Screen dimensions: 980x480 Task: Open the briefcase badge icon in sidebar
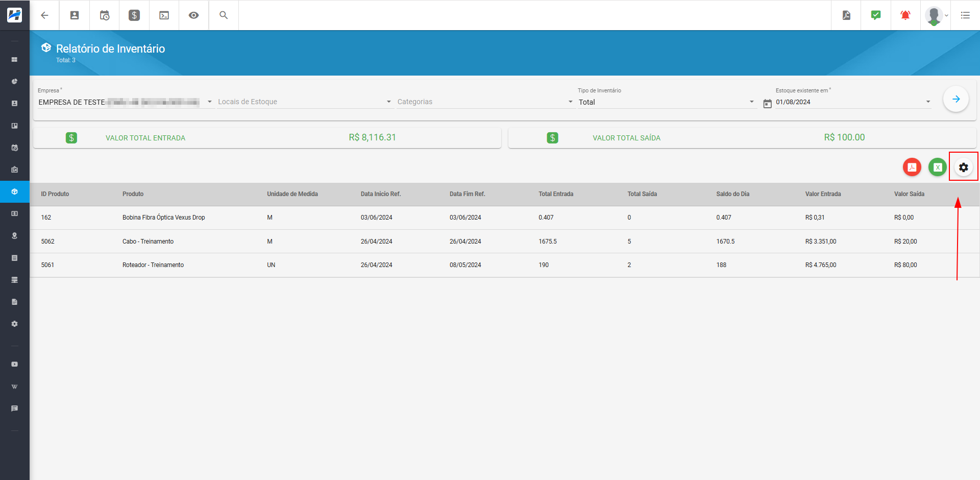pyautogui.click(x=15, y=170)
